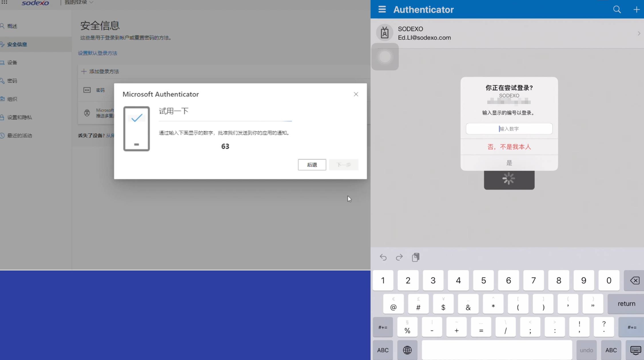Tap the 1 key on keyboard

(383, 280)
